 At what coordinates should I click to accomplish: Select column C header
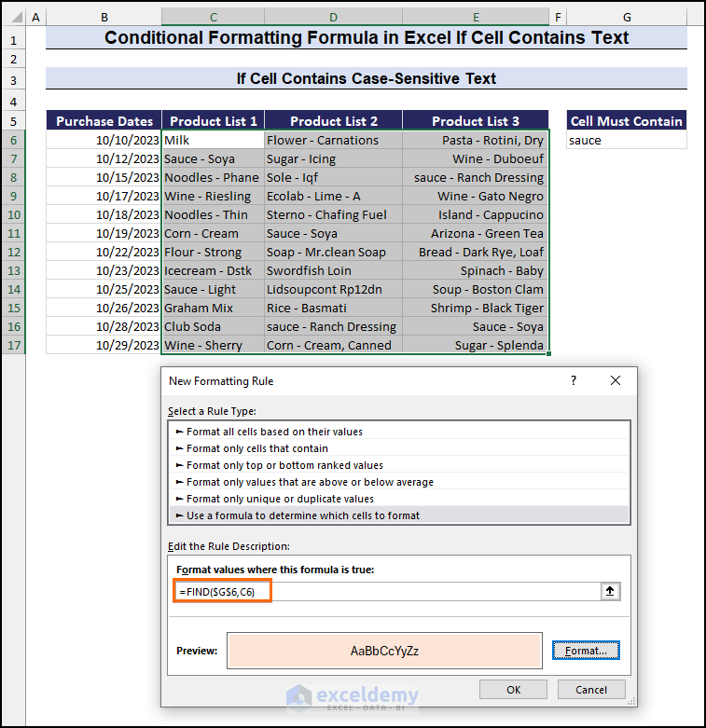[214, 18]
